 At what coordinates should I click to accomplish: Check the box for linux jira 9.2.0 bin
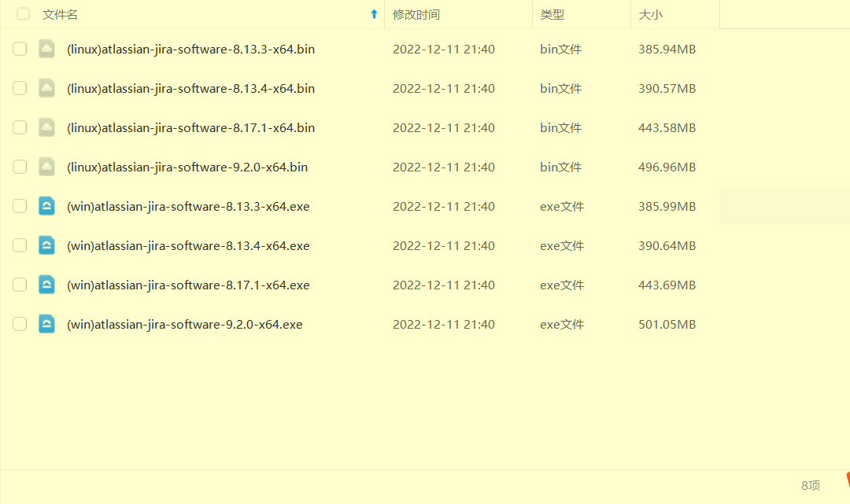coord(20,167)
